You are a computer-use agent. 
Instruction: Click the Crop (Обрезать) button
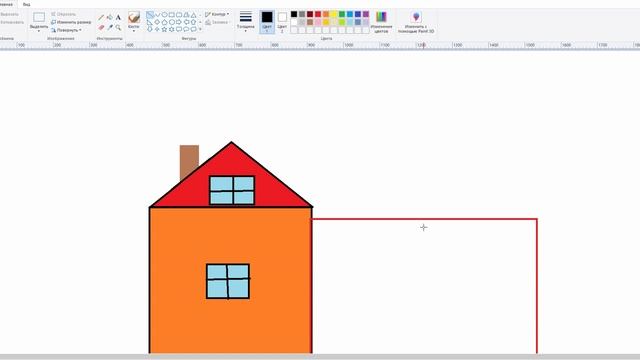tap(64, 14)
